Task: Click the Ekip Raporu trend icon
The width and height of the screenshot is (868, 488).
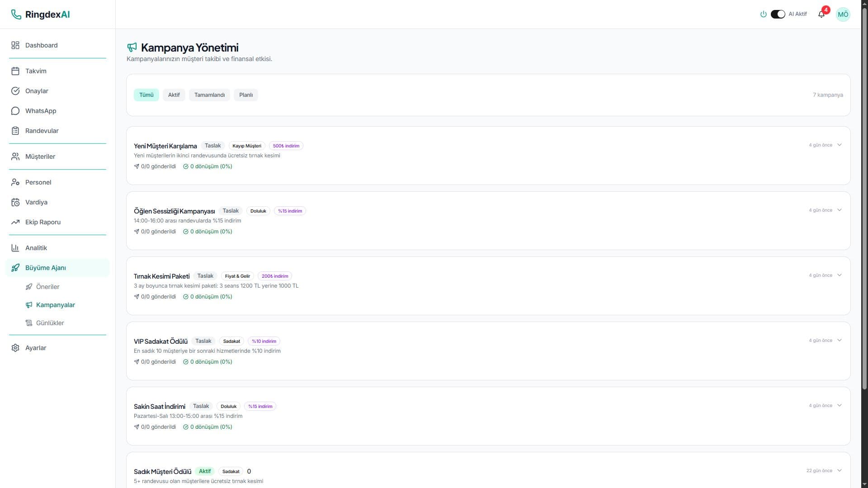Action: click(x=15, y=222)
